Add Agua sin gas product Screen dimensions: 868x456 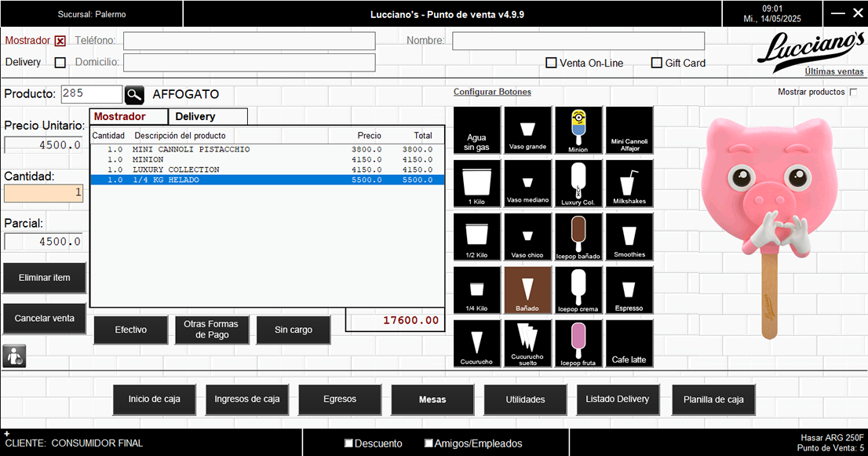(x=476, y=130)
